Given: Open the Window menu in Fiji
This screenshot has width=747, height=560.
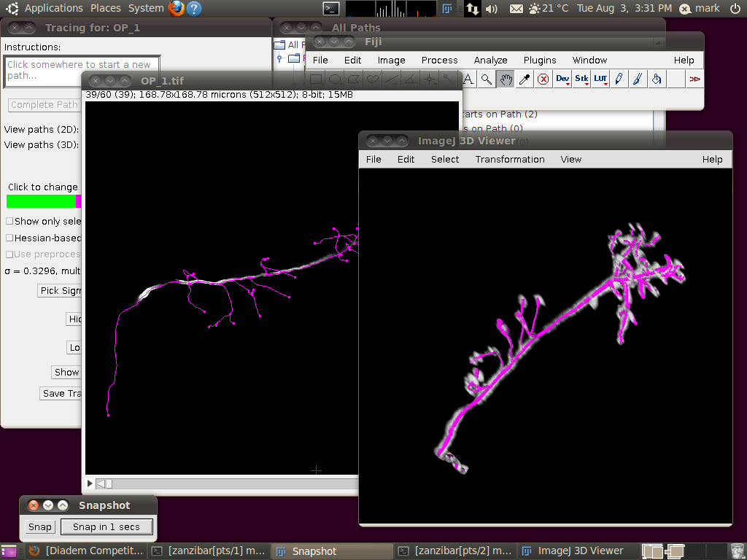Looking at the screenshot, I should 589,61.
